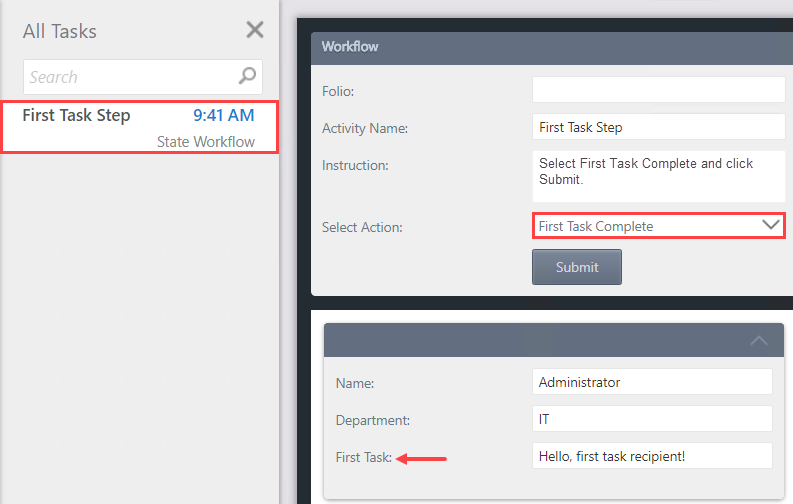793x504 pixels.
Task: Click the Workflow panel header
Action: click(x=552, y=47)
